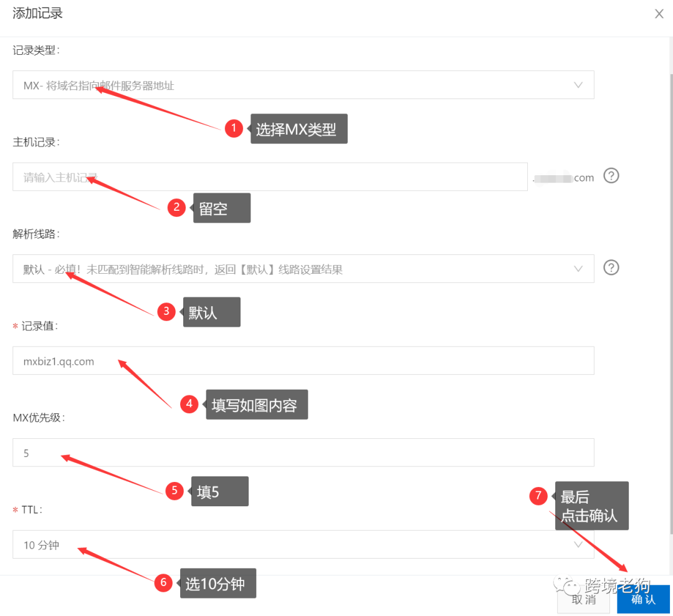The width and height of the screenshot is (673, 616).
Task: Click red step marker number 5
Action: (x=174, y=491)
